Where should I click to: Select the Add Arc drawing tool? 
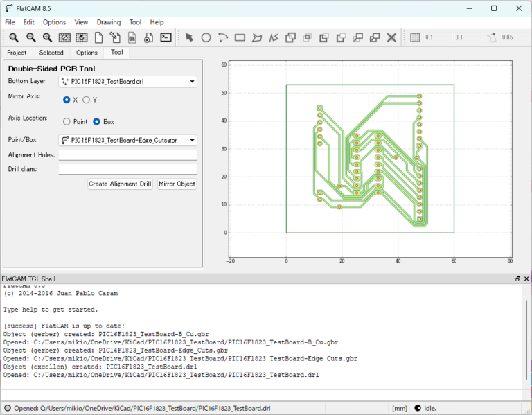coord(223,37)
